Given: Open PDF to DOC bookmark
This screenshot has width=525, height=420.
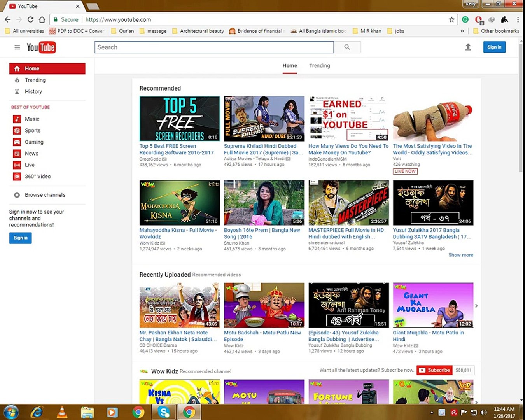Looking at the screenshot, I should coord(77,31).
